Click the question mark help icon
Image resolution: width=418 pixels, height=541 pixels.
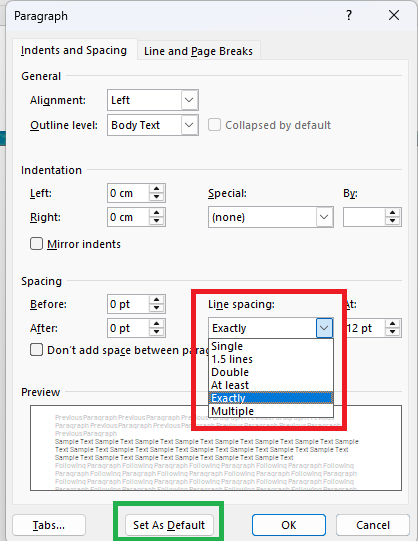pos(349,16)
